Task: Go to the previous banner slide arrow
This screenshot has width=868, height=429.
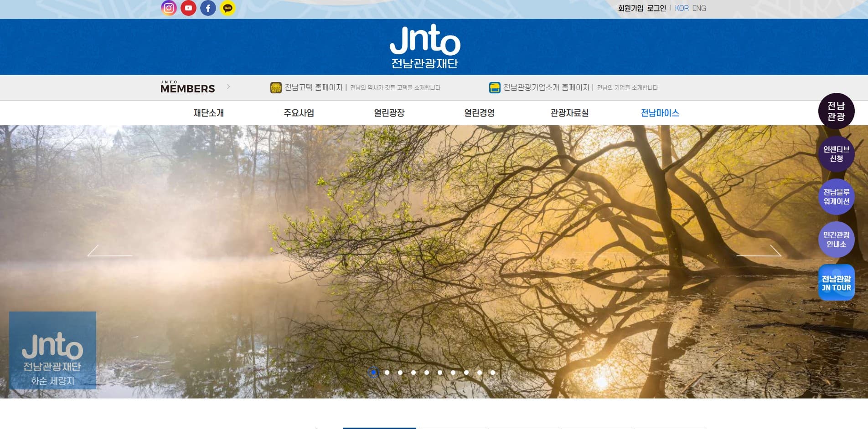Action: (109, 251)
